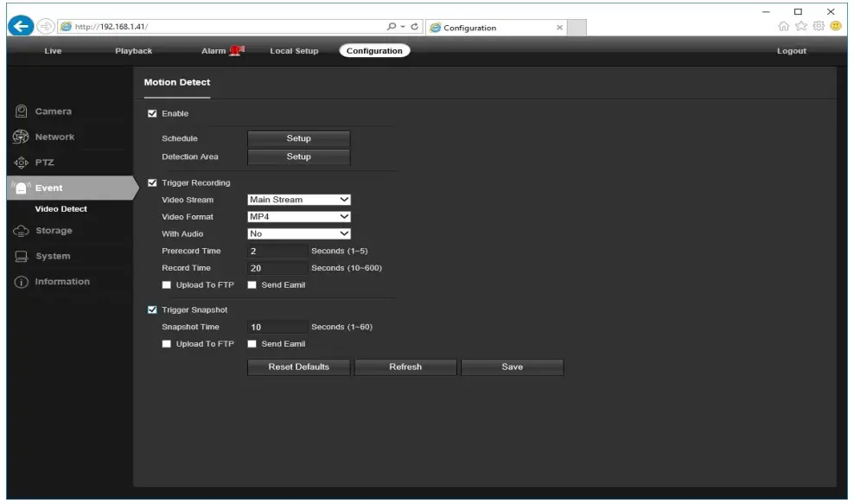
Task: Open the System settings menu
Action: pyautogui.click(x=53, y=256)
